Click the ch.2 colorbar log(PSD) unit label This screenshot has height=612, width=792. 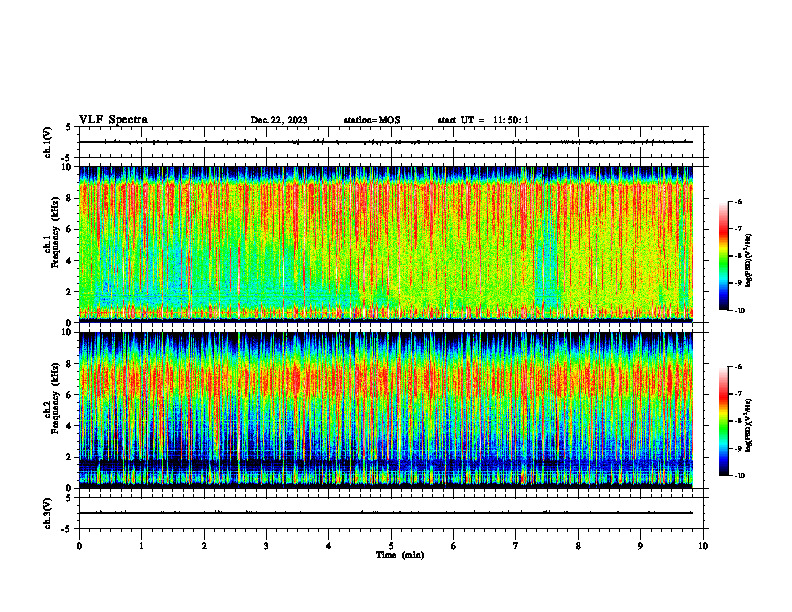tap(748, 426)
